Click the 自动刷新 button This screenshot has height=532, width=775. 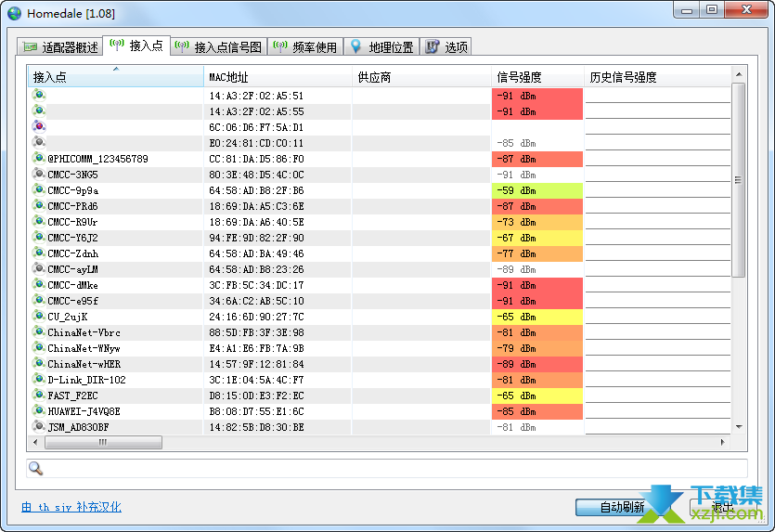coord(622,507)
